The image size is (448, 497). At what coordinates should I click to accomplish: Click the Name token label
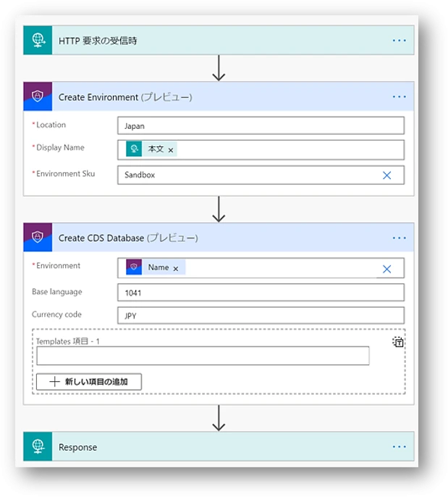(159, 267)
